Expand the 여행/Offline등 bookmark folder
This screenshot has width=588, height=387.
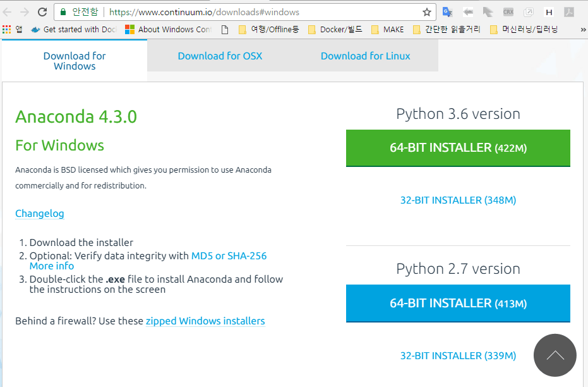pos(269,29)
